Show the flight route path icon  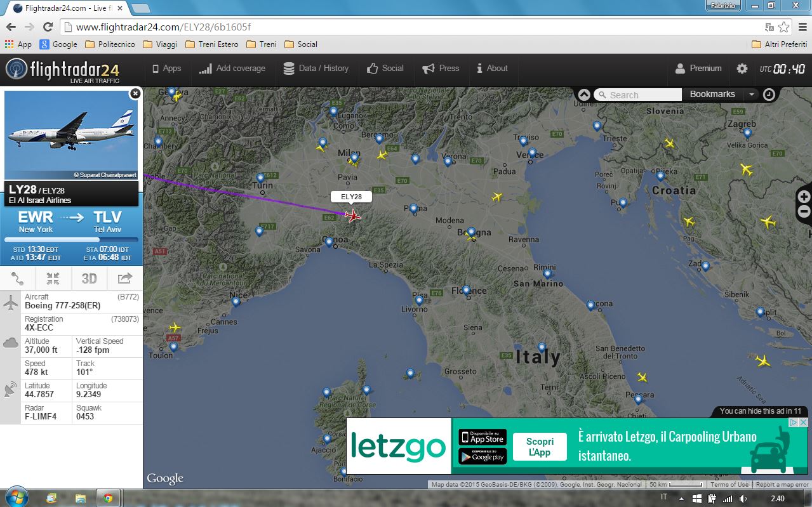(18, 278)
